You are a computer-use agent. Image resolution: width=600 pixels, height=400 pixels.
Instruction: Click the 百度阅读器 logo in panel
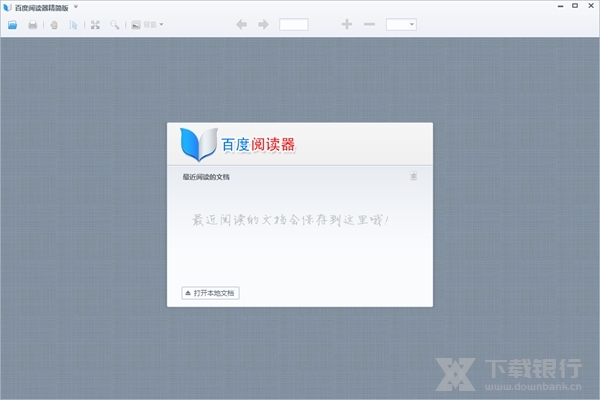point(238,144)
